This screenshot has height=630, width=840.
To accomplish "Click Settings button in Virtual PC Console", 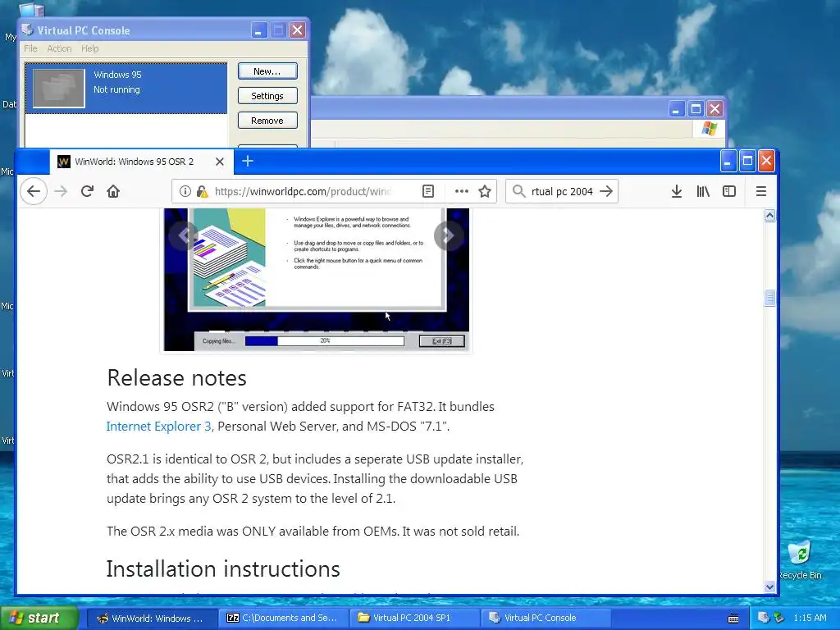I will [x=267, y=96].
